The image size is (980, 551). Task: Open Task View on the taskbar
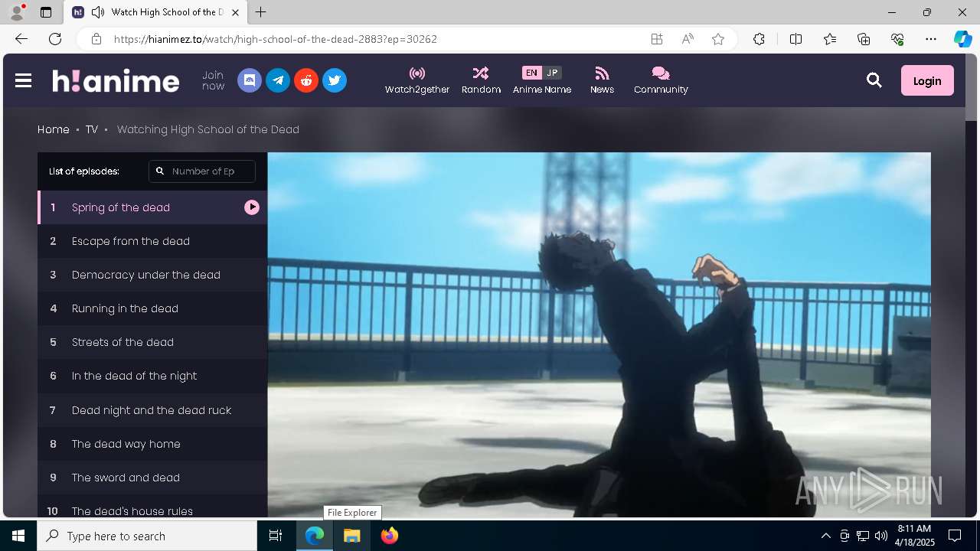[276, 536]
